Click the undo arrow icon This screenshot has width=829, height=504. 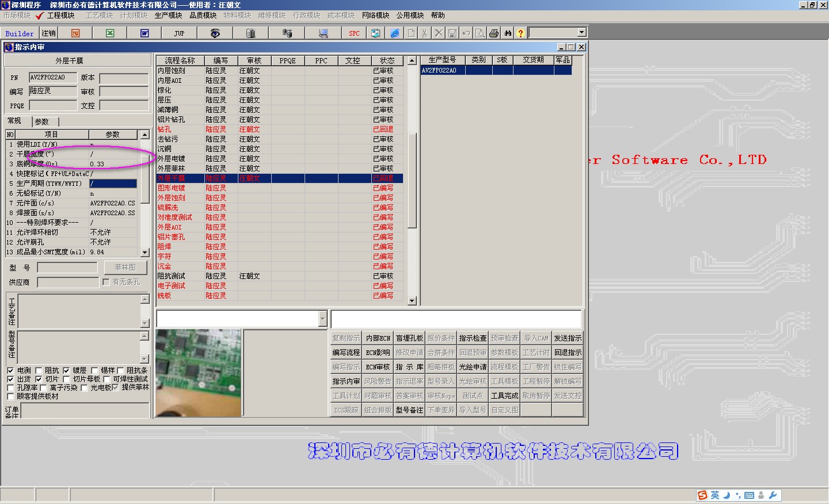tap(466, 33)
